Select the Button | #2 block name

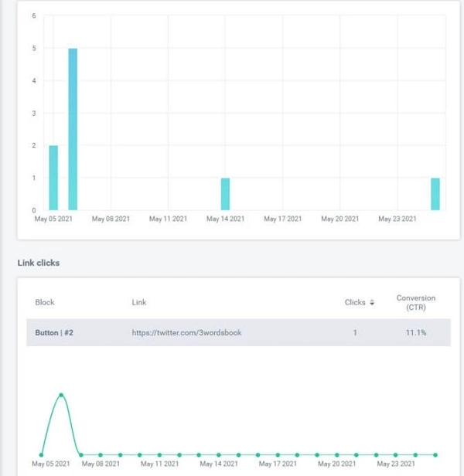(53, 333)
